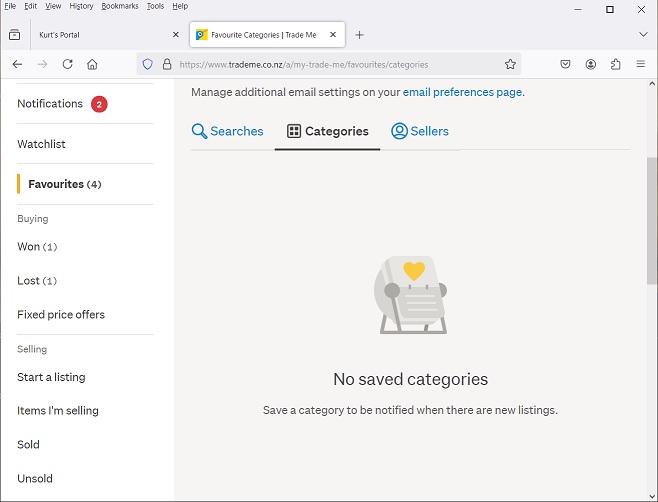This screenshot has height=502, width=658.
Task: Switch to the Sellers tab
Action: (420, 131)
